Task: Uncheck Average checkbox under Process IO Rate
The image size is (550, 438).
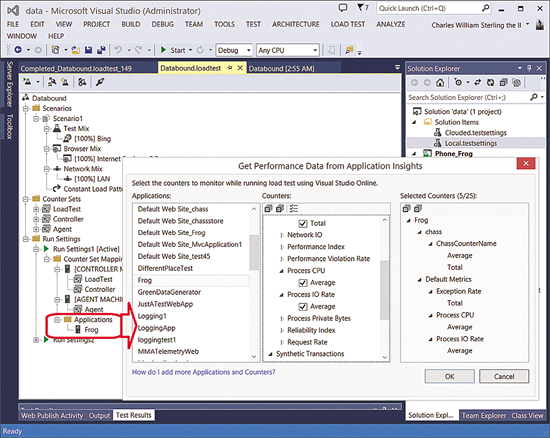Action: pyautogui.click(x=303, y=306)
